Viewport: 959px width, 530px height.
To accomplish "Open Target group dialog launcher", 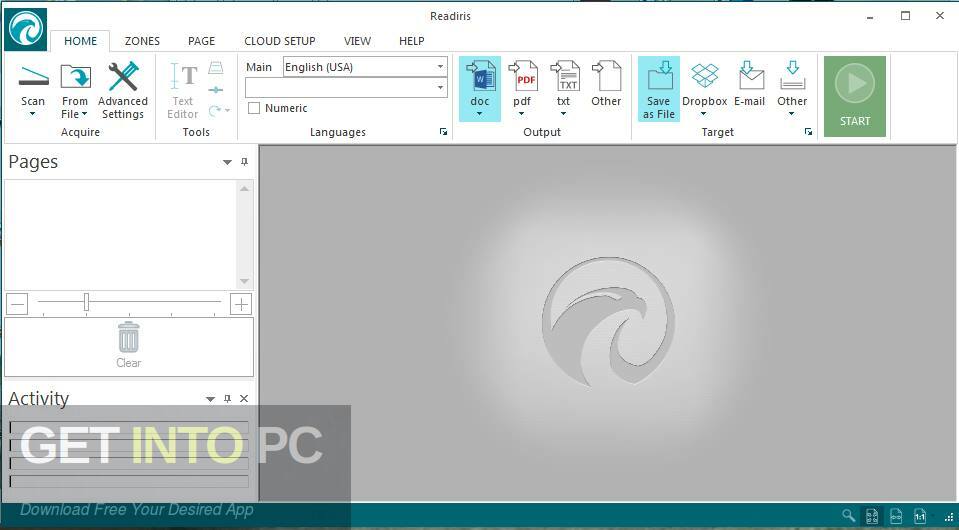I will coord(809,132).
